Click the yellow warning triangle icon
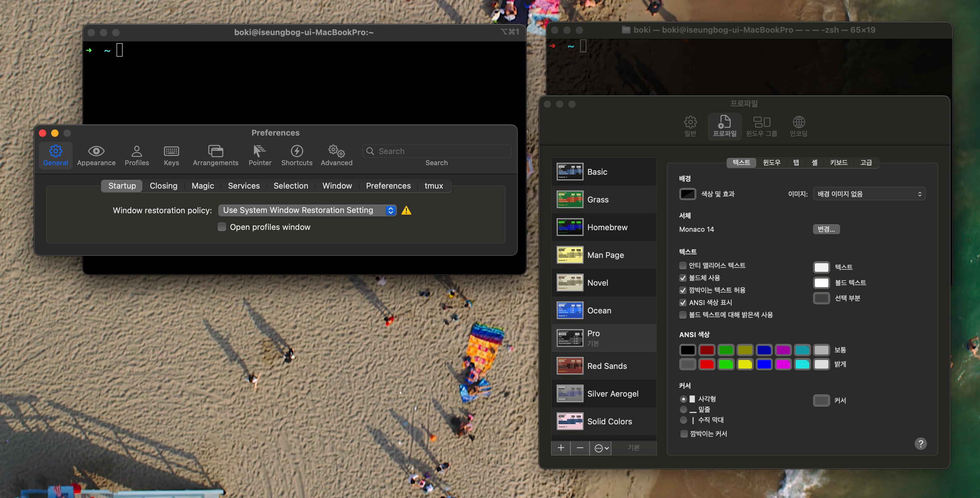Image resolution: width=980 pixels, height=498 pixels. (x=406, y=210)
